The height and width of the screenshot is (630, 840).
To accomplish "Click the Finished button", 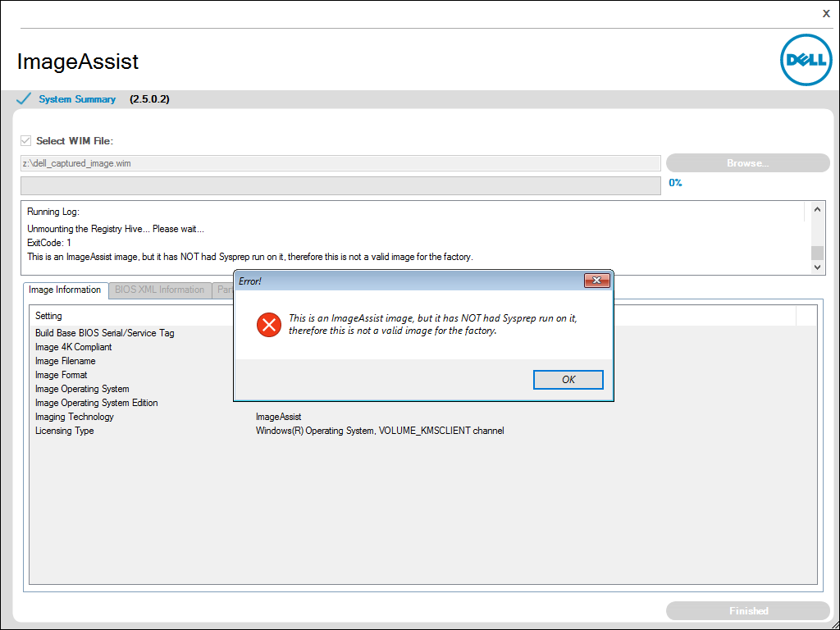I will click(748, 610).
